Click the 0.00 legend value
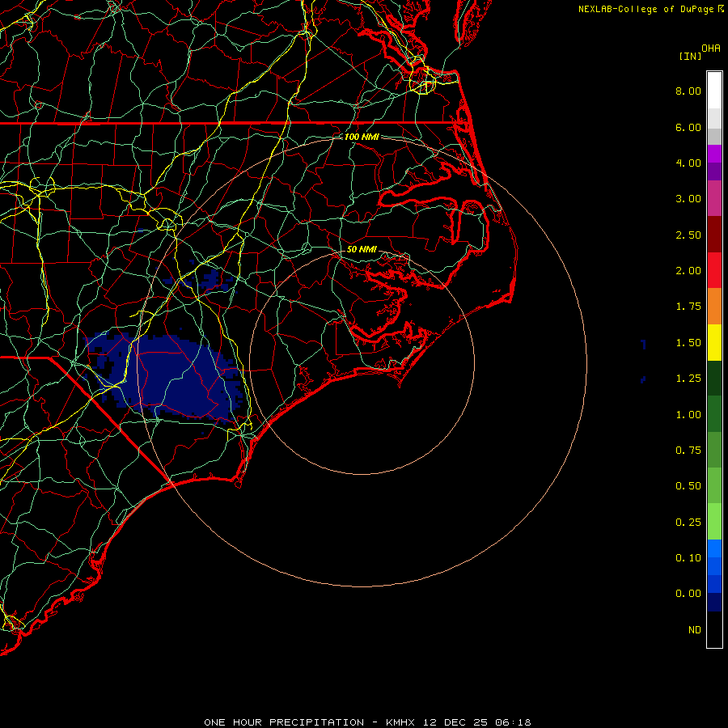 pyautogui.click(x=688, y=594)
